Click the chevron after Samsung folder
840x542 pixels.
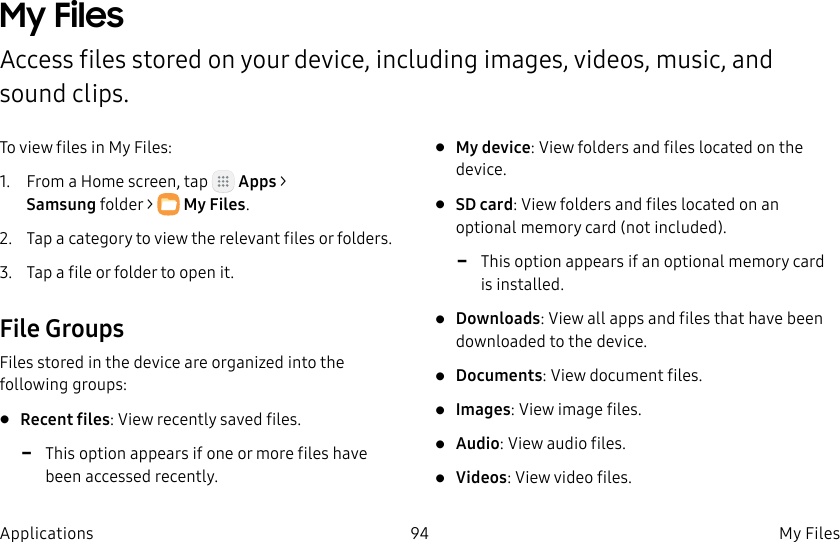(x=149, y=205)
